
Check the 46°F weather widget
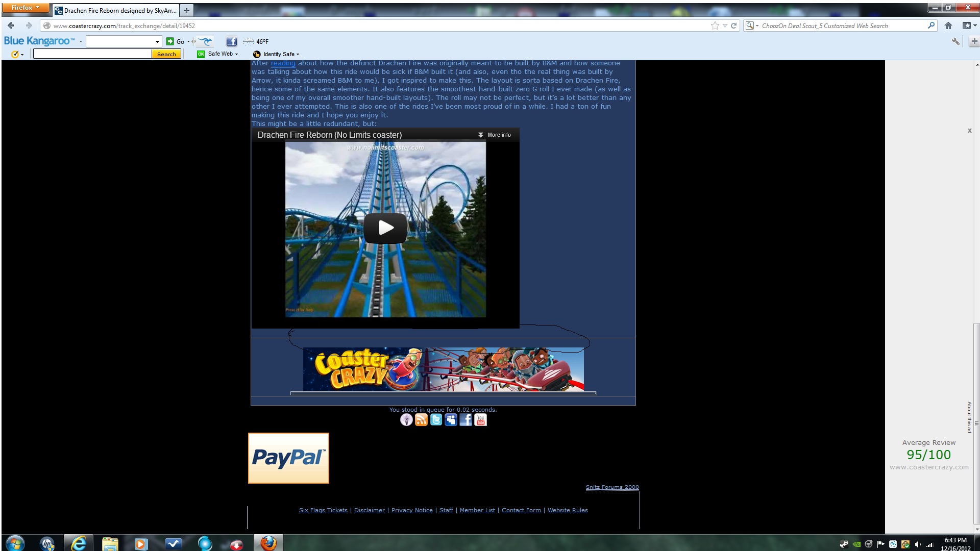[256, 41]
